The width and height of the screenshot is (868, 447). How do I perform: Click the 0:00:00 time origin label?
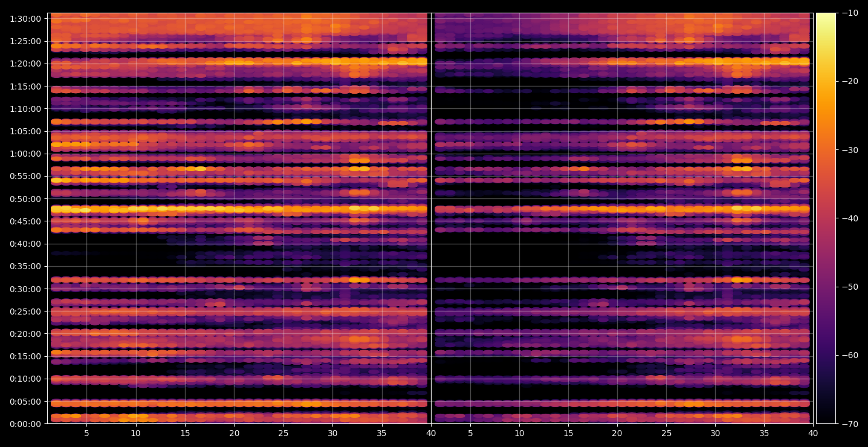click(x=25, y=424)
